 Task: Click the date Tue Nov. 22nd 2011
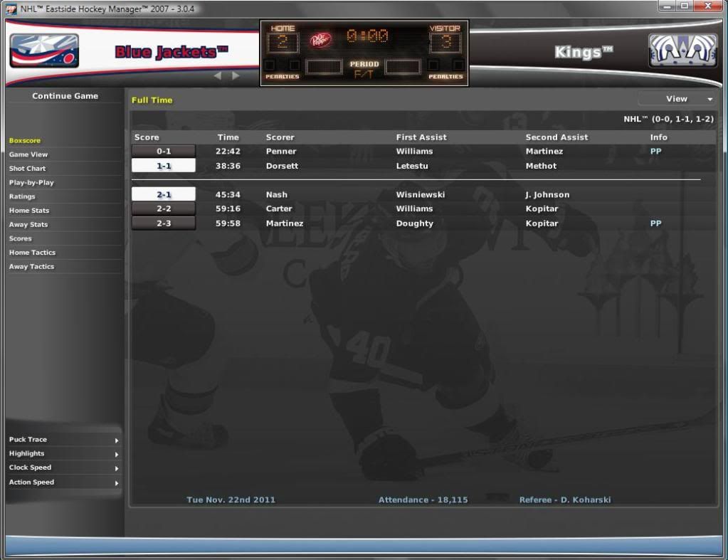(x=231, y=500)
